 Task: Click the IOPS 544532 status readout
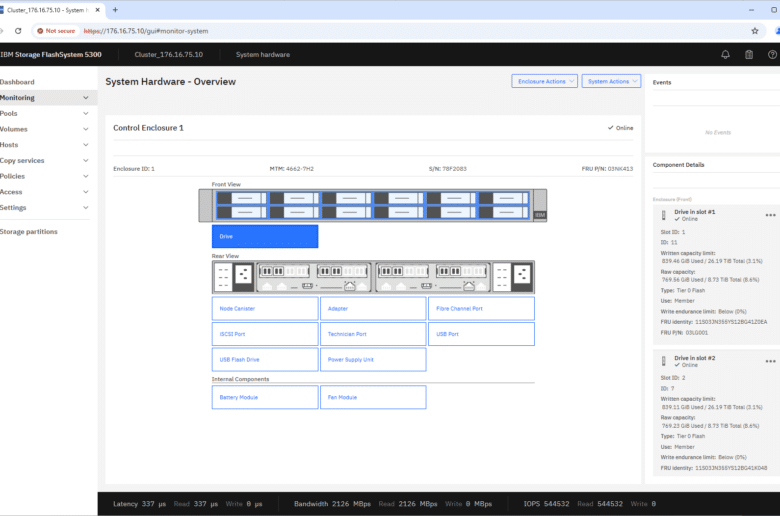tap(546, 504)
